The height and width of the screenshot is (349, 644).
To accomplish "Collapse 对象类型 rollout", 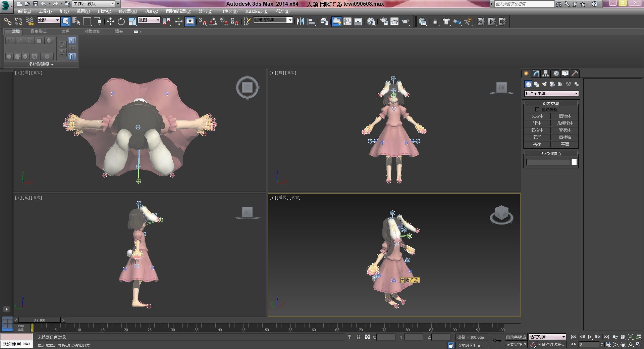I will pyautogui.click(x=551, y=103).
